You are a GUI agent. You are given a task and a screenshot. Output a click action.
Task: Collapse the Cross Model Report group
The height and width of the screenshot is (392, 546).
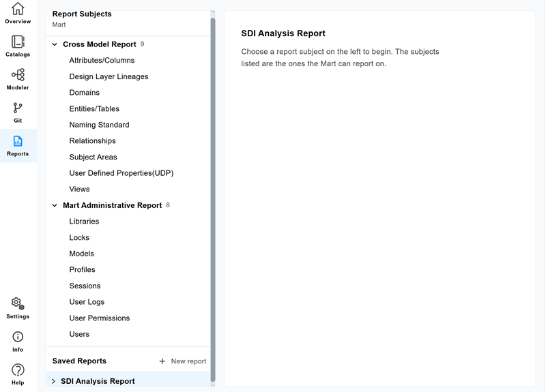55,44
